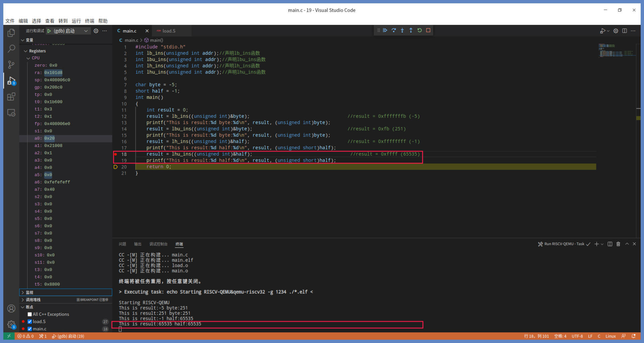This screenshot has height=343, width=644.
Task: Open the Search view in activity bar
Action: point(11,49)
